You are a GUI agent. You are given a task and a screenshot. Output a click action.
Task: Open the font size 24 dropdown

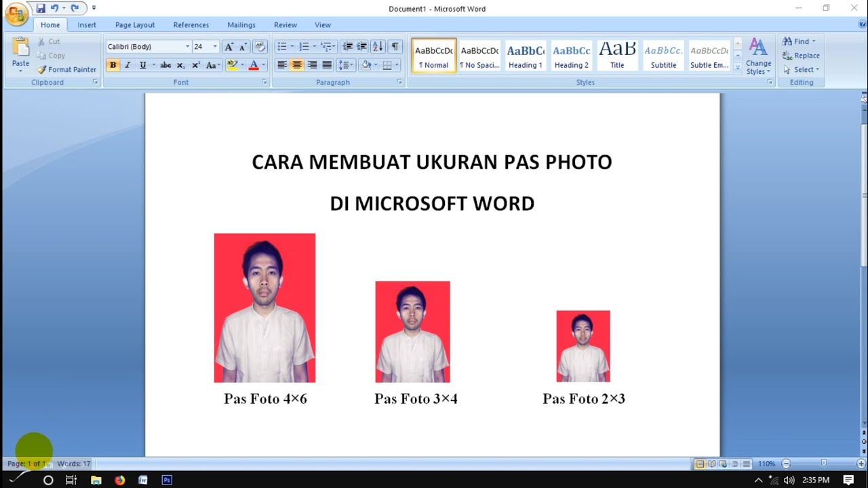coord(215,47)
